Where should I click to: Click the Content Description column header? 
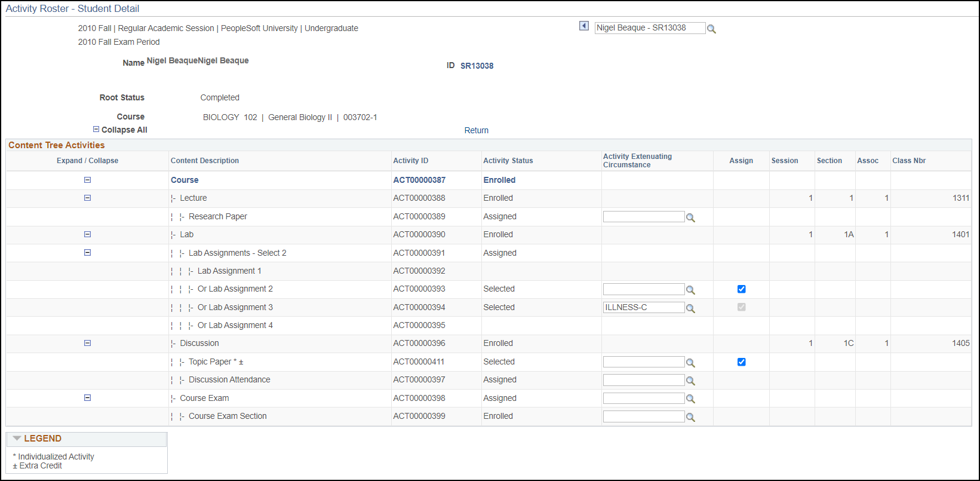(205, 161)
